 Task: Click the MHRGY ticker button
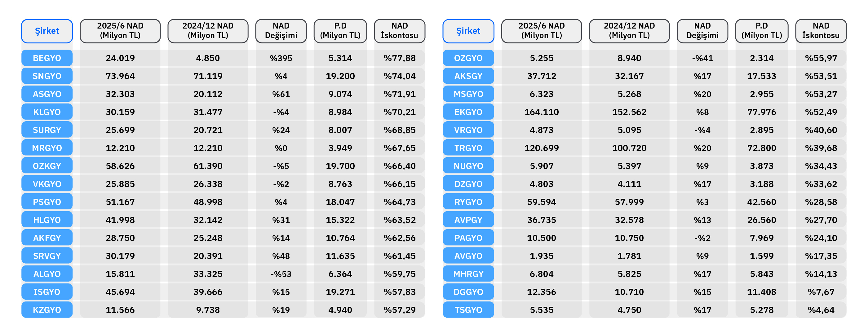click(x=468, y=274)
